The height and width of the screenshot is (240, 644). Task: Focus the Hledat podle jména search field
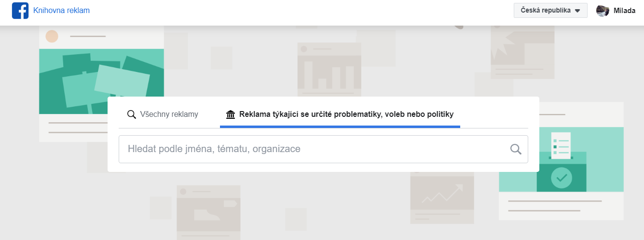(323, 149)
